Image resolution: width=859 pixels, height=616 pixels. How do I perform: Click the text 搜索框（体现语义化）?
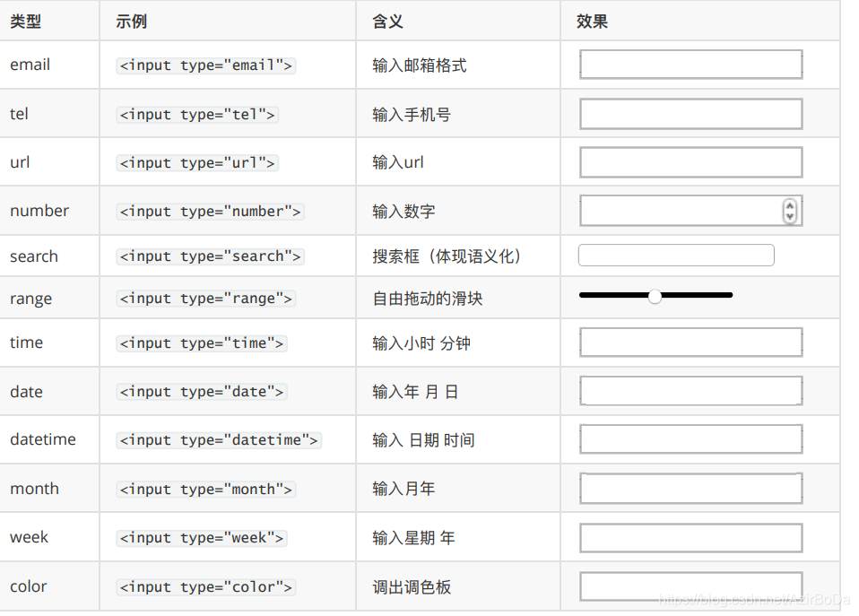tap(447, 256)
